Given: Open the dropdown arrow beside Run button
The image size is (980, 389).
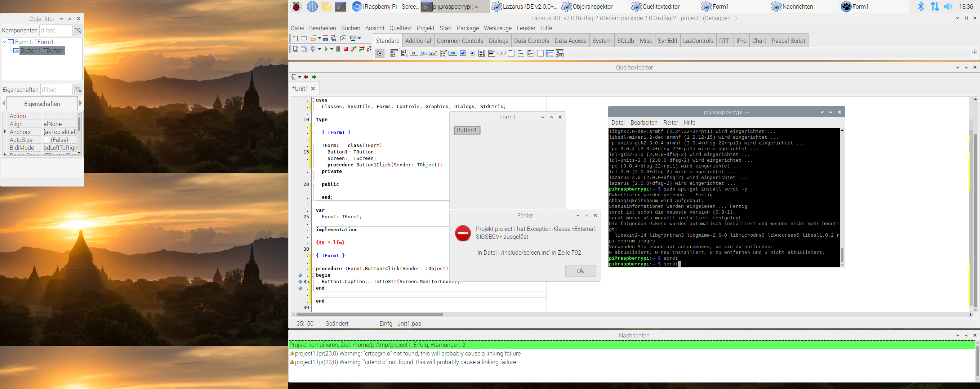Looking at the screenshot, I should [332, 49].
